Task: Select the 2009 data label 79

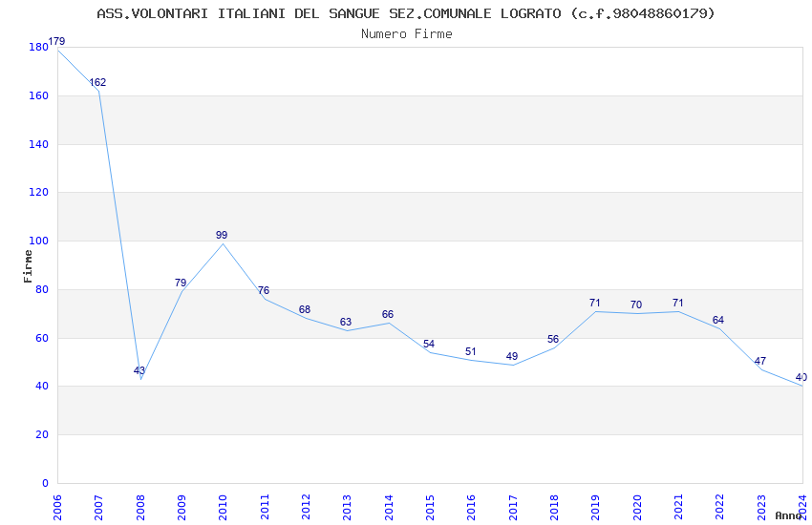Action: [x=181, y=283]
